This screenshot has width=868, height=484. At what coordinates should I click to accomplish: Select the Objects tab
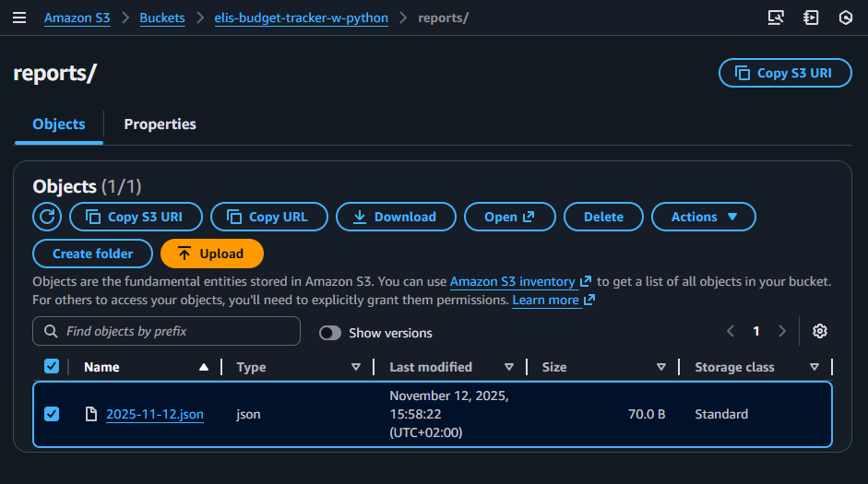click(x=59, y=124)
